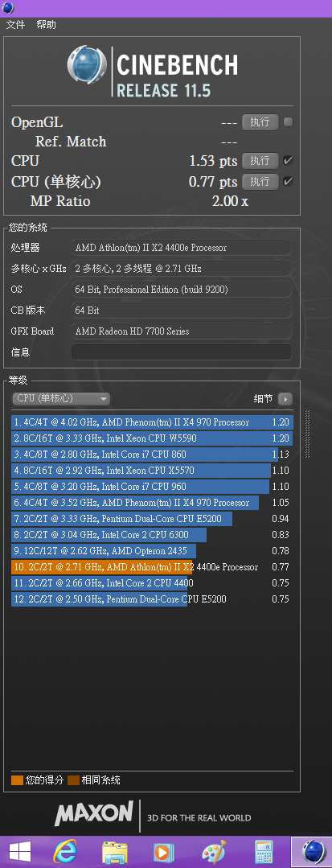Click the empty 信息 input field
The image size is (332, 868).
point(182,352)
